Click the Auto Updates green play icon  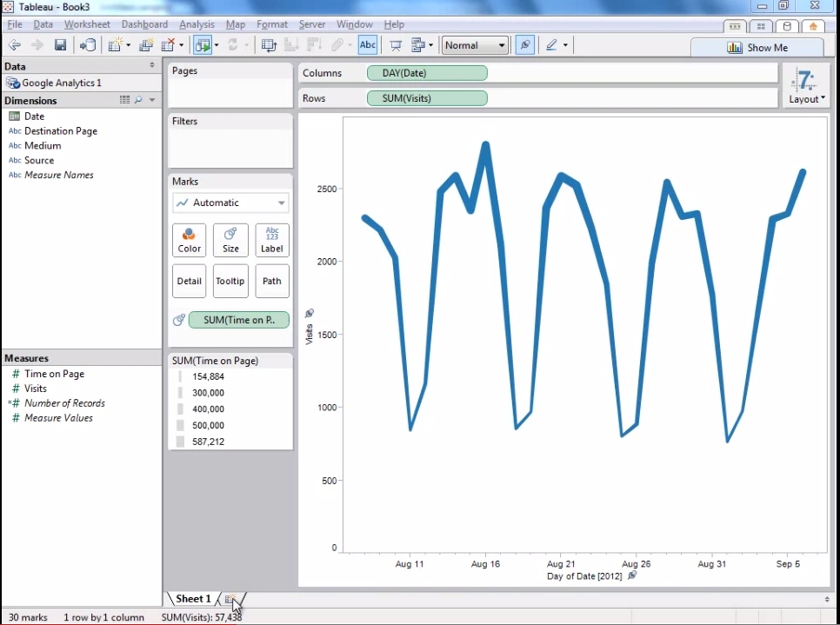(203, 45)
